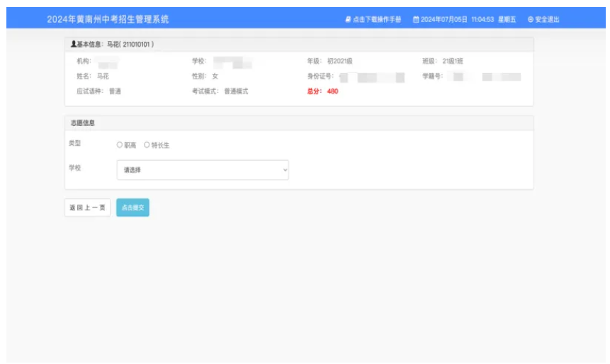Open the 点击下载操作手册 download link
Viewport: 610px width, 364px height.
(x=377, y=19)
